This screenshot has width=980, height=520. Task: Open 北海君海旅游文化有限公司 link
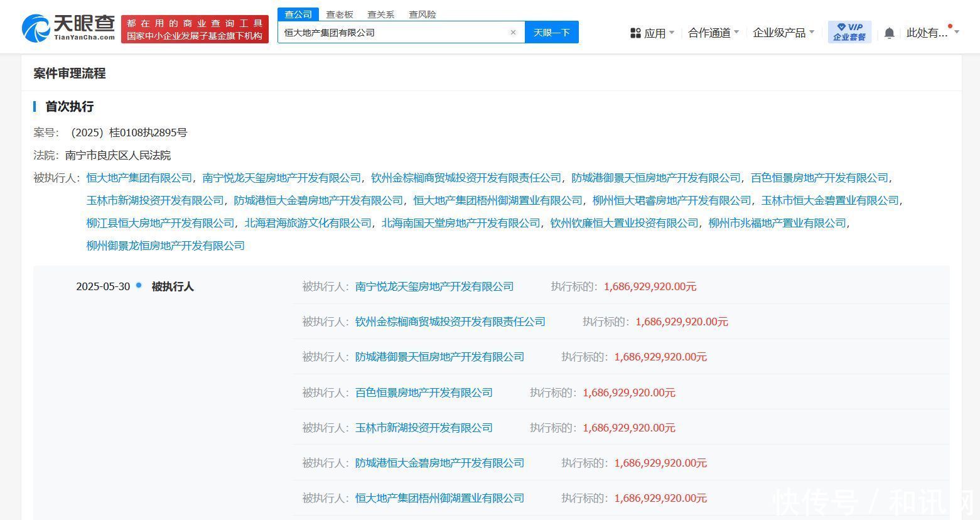[x=308, y=223]
